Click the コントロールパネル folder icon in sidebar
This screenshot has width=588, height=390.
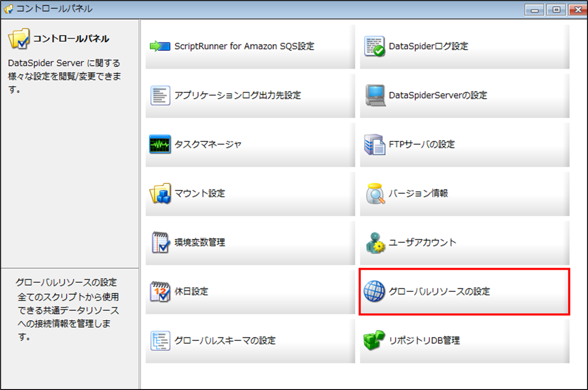19,40
